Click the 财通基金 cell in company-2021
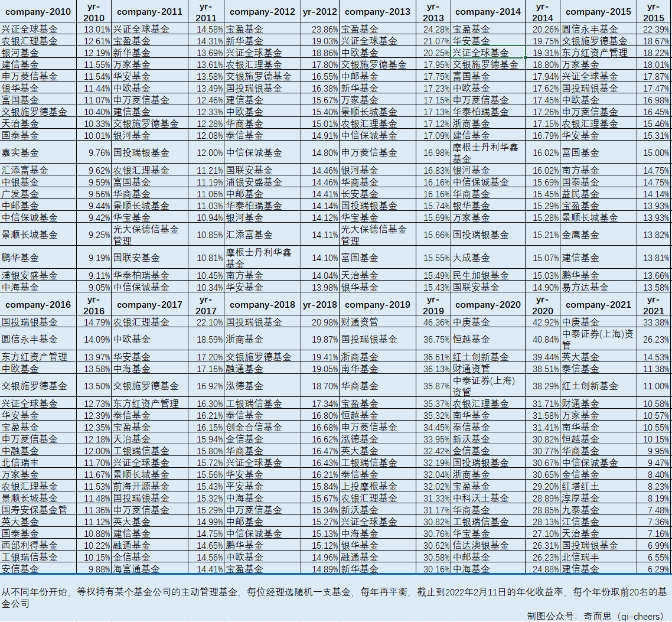The height and width of the screenshot is (622, 672). tap(598, 403)
